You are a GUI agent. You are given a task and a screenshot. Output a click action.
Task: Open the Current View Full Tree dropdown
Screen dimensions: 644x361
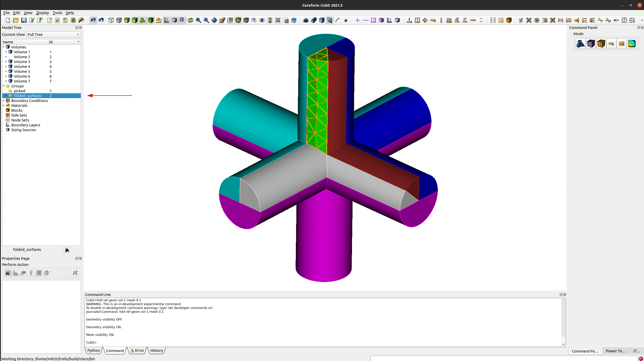point(53,34)
